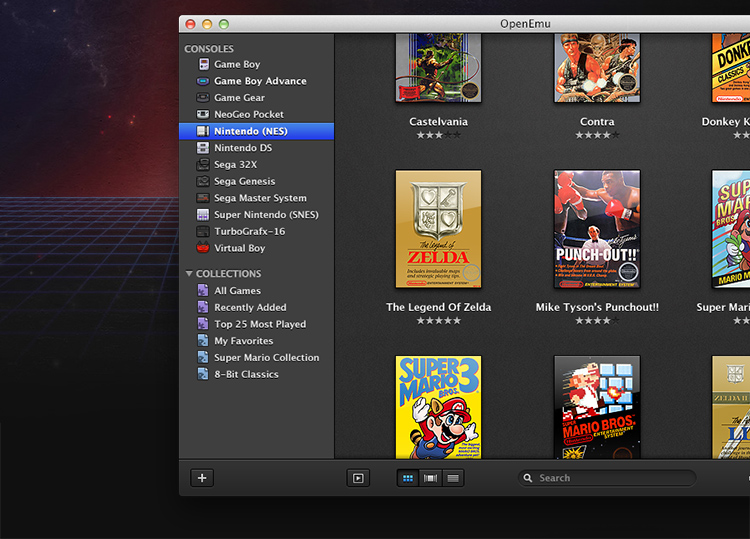750x539 pixels.
Task: Click the Nintendo (NES) console icon
Action: (x=203, y=131)
